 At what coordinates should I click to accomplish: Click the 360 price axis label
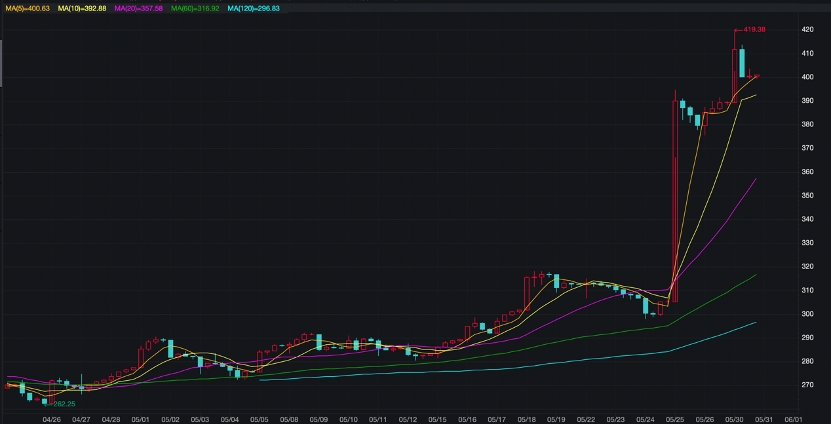pos(808,172)
